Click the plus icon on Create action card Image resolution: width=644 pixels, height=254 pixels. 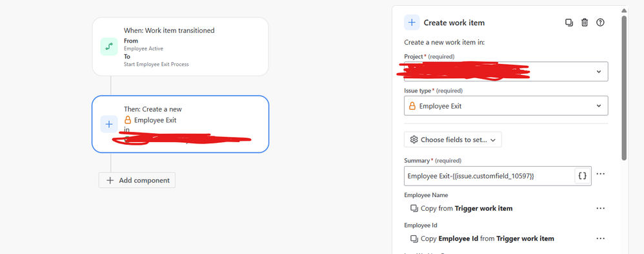[109, 124]
